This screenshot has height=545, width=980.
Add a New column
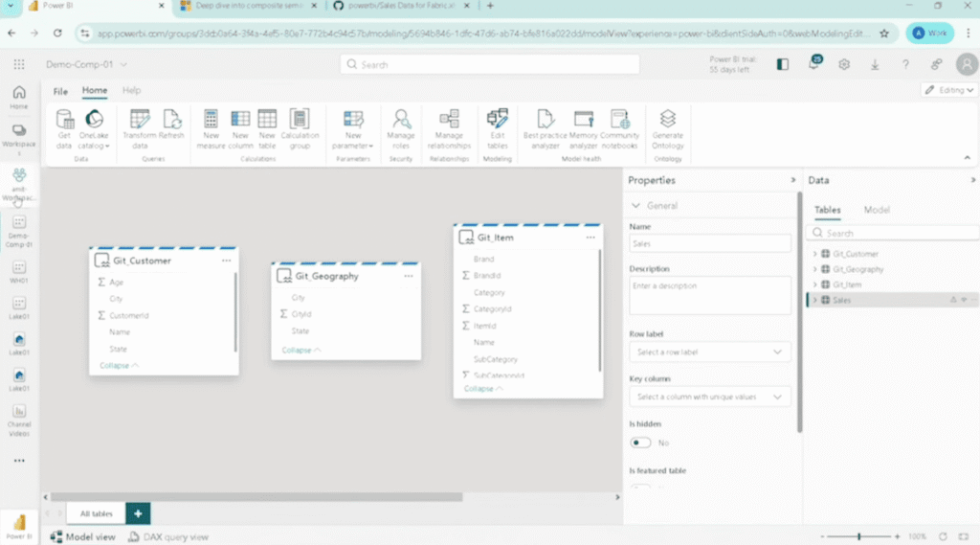240,129
